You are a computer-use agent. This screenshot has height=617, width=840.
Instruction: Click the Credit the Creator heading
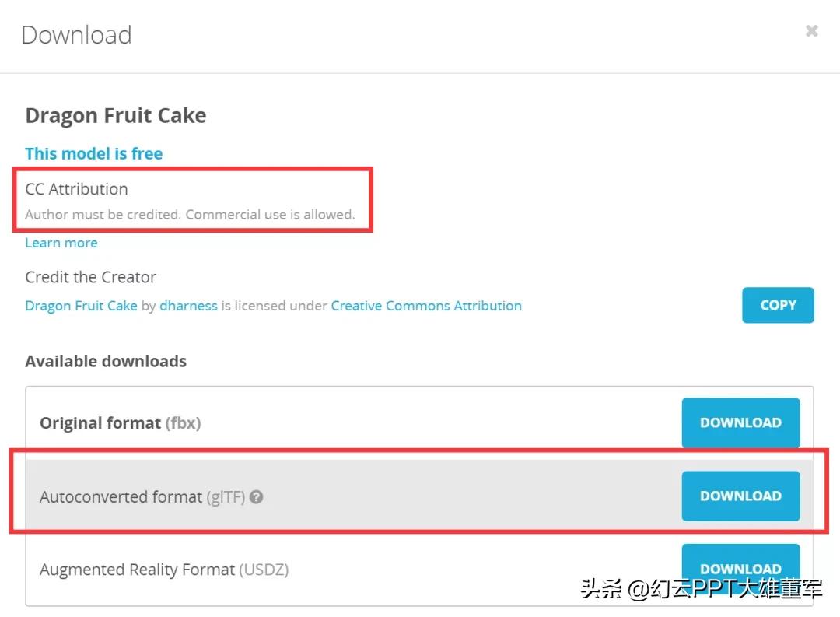pyautogui.click(x=90, y=277)
